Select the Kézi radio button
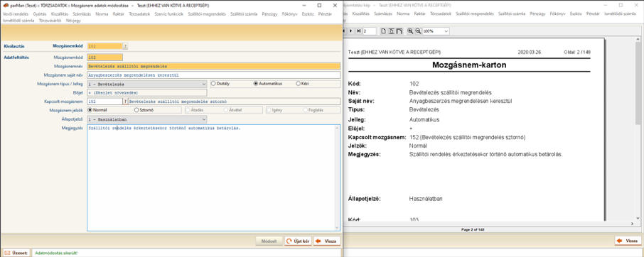Screen dimensions: 644x257 (x=298, y=84)
